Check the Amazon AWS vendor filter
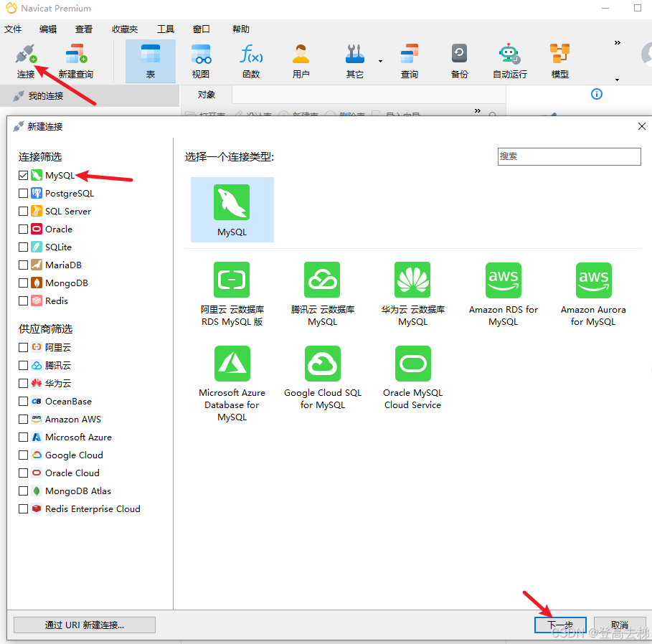652x644 pixels. [23, 419]
